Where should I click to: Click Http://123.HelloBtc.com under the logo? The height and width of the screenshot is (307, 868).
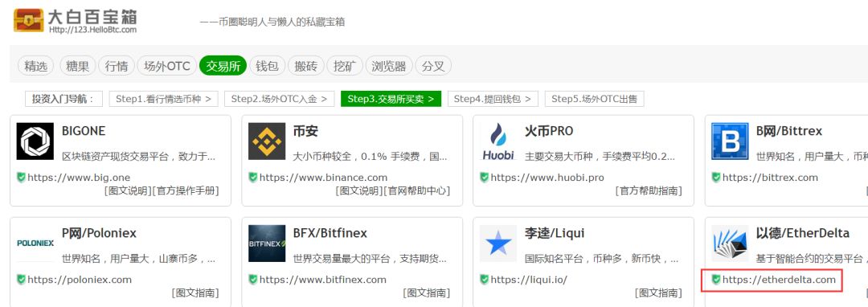point(92,29)
